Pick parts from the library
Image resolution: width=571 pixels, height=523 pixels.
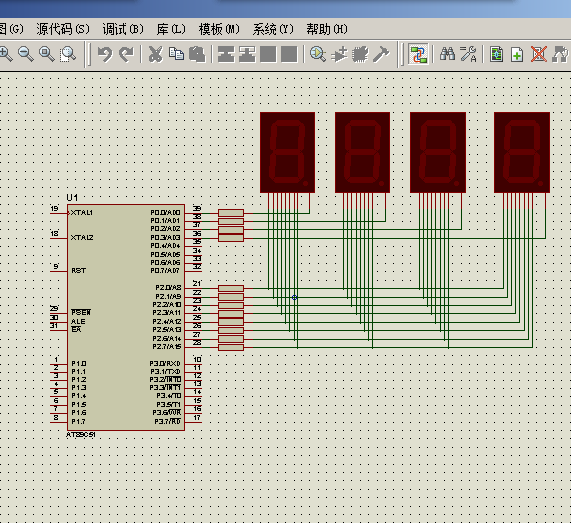[x=318, y=54]
